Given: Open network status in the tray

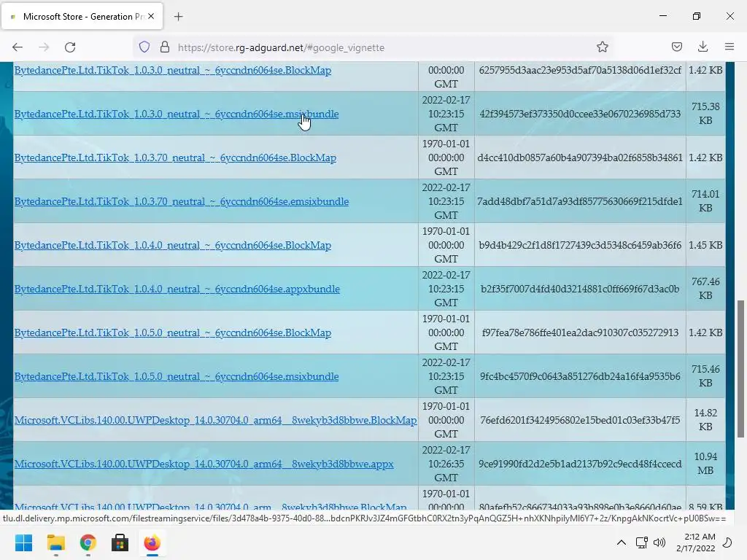Looking at the screenshot, I should tap(641, 542).
